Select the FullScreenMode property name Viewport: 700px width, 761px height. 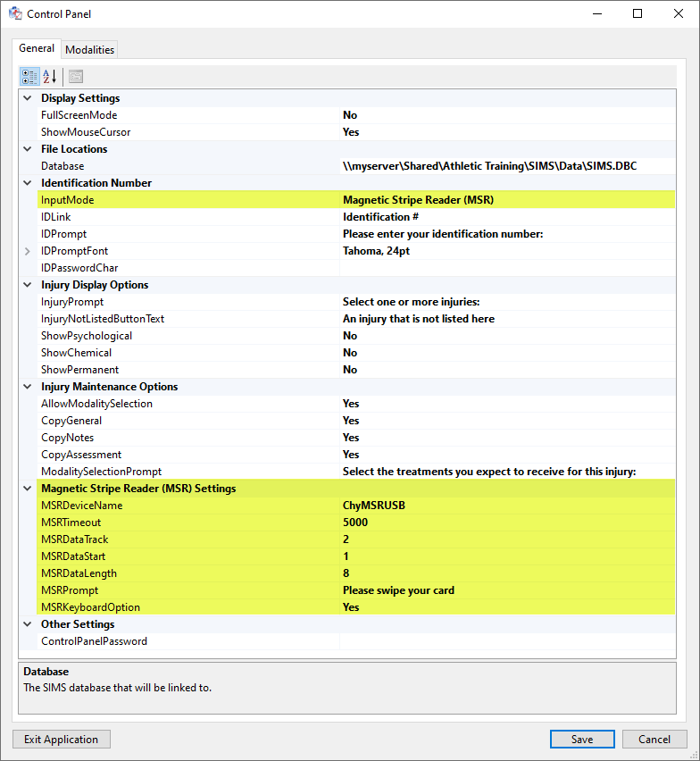pyautogui.click(x=79, y=115)
